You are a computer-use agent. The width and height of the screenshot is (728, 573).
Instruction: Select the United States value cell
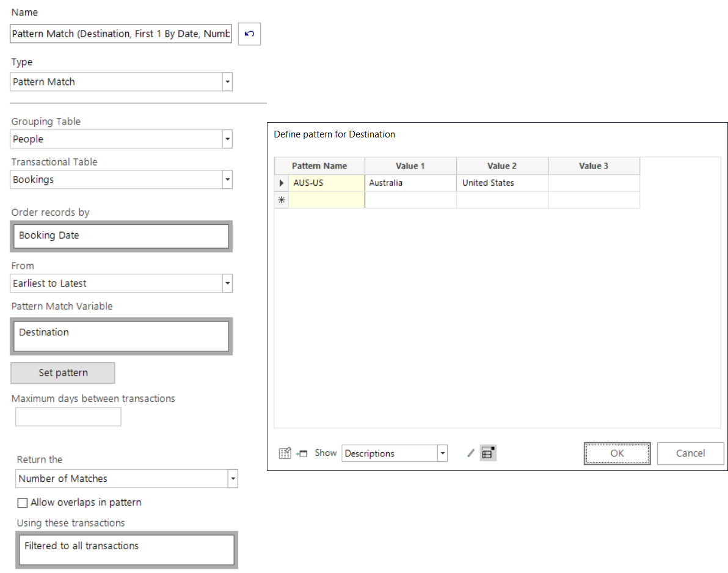[502, 183]
